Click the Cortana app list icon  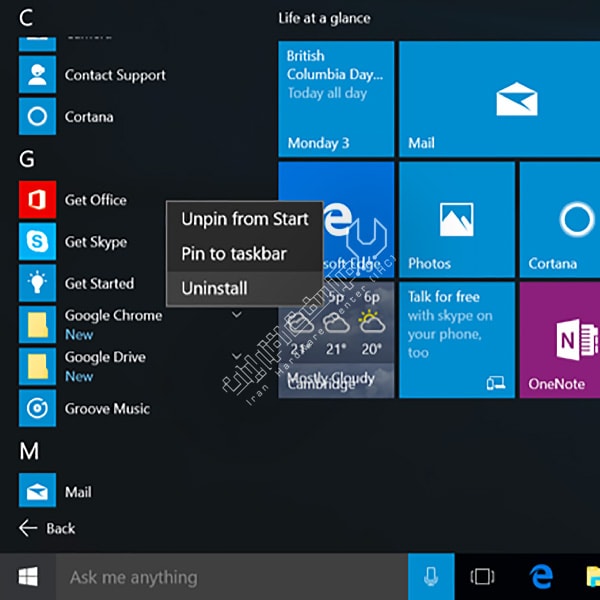[x=37, y=116]
